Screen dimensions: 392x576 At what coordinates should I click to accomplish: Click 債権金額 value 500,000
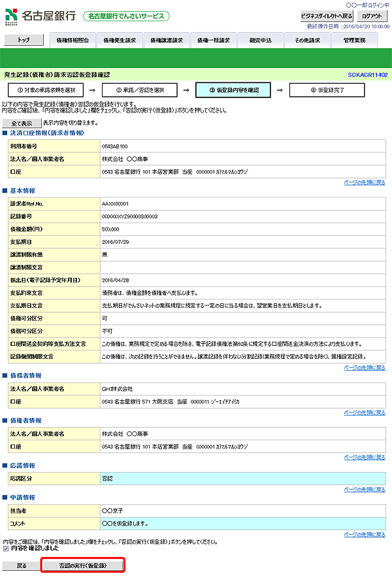point(110,229)
